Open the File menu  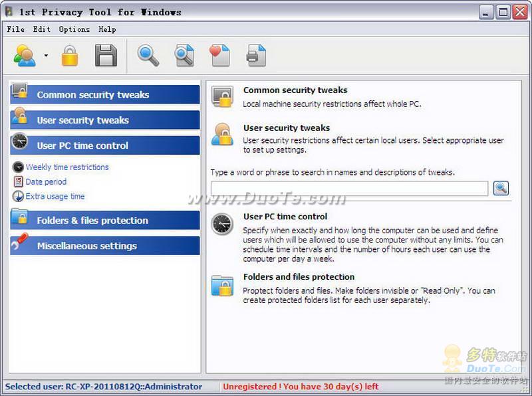pos(15,29)
